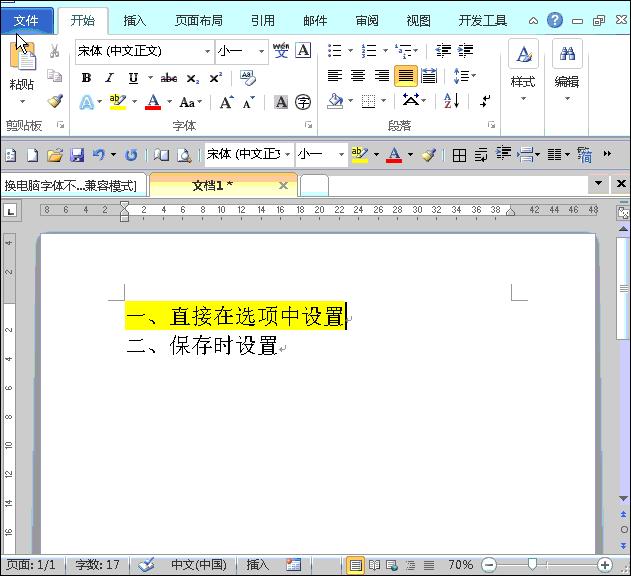The height and width of the screenshot is (576, 631).
Task: Switch to the 审阅 ribbon tab
Action: (x=367, y=20)
